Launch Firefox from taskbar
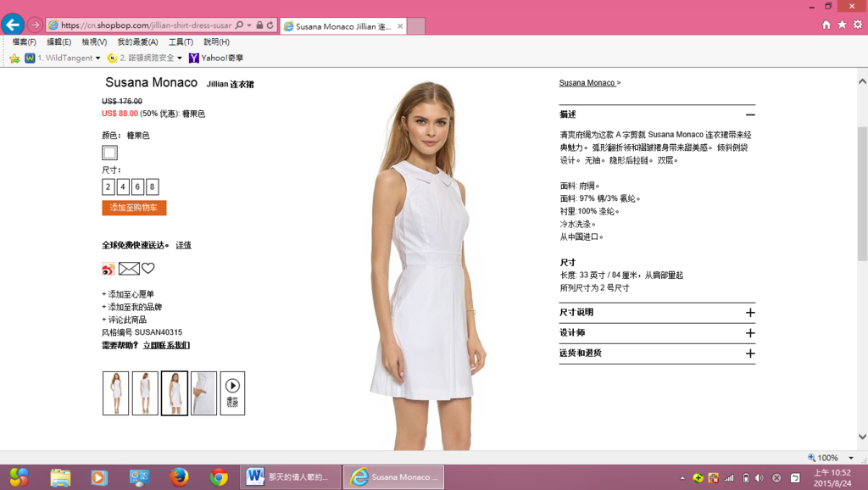 (x=179, y=476)
